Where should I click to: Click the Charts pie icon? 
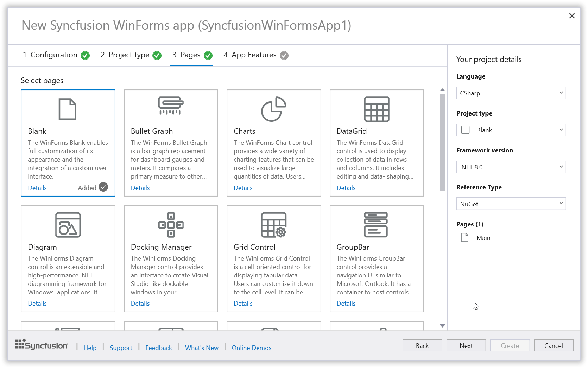click(273, 109)
